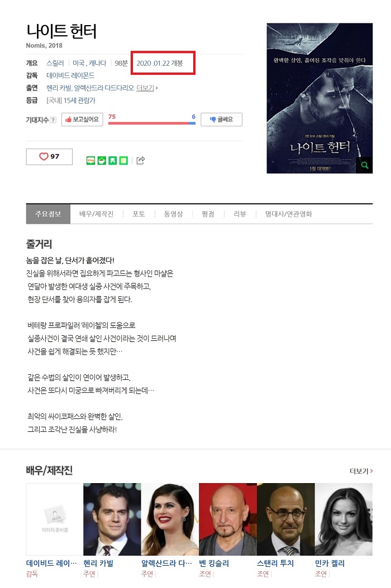
Task: Open the 포토 tab
Action: coord(139,214)
